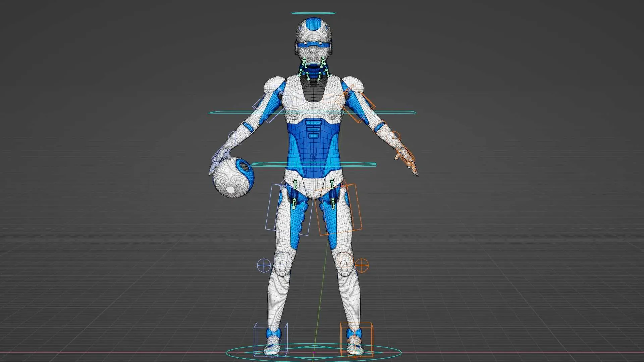
Task: Click the dark grey collar panel below the neck
Action: pos(313,90)
